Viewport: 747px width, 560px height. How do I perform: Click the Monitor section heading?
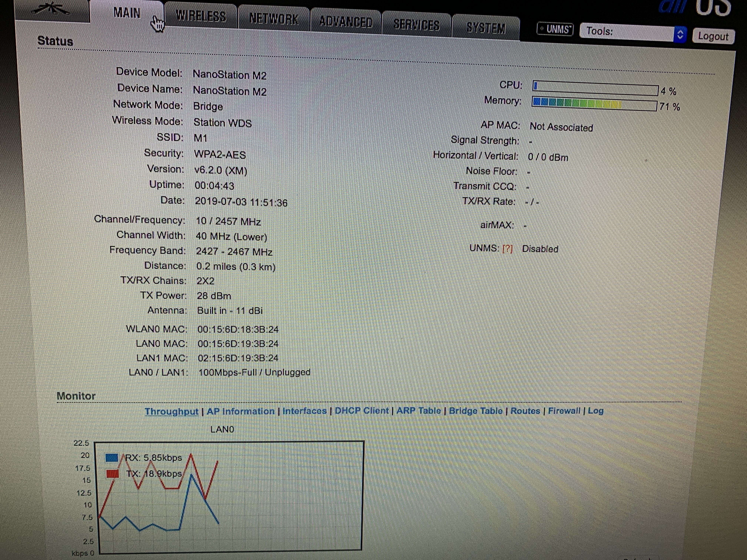[x=76, y=396]
